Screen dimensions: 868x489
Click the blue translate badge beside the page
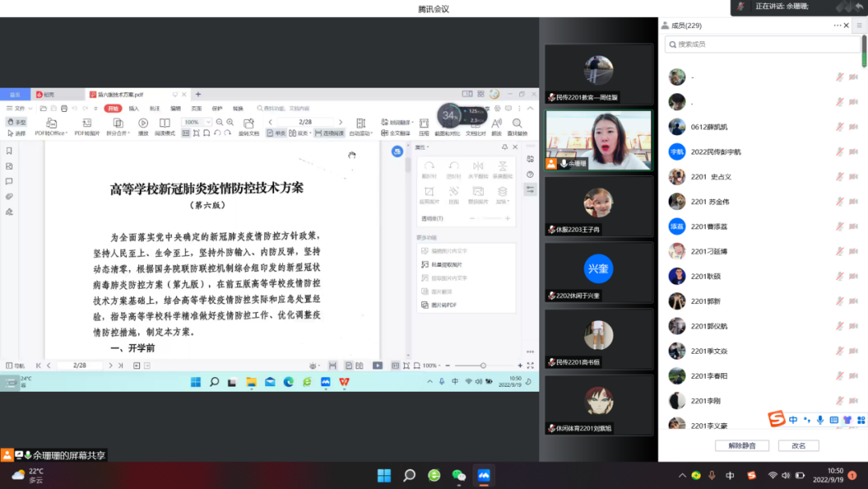(x=397, y=151)
